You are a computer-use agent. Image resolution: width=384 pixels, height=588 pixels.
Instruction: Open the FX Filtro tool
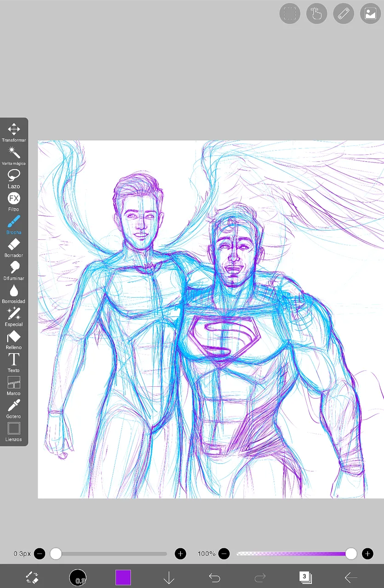[x=14, y=201]
